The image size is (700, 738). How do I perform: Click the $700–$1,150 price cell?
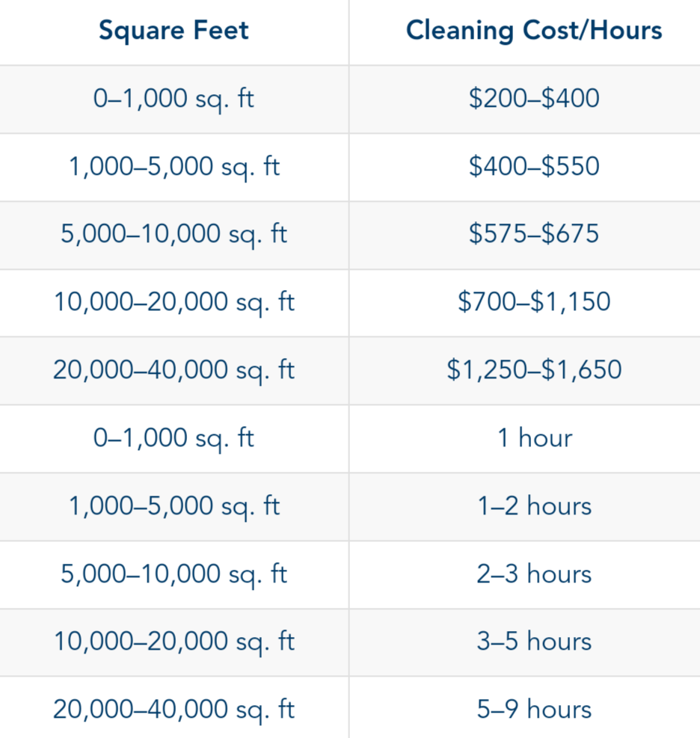point(534,302)
